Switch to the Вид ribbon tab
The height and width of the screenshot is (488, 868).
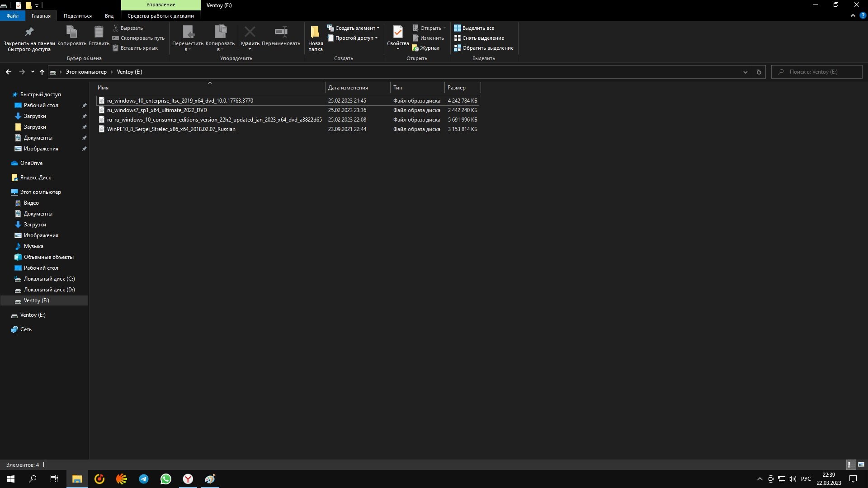(x=109, y=16)
